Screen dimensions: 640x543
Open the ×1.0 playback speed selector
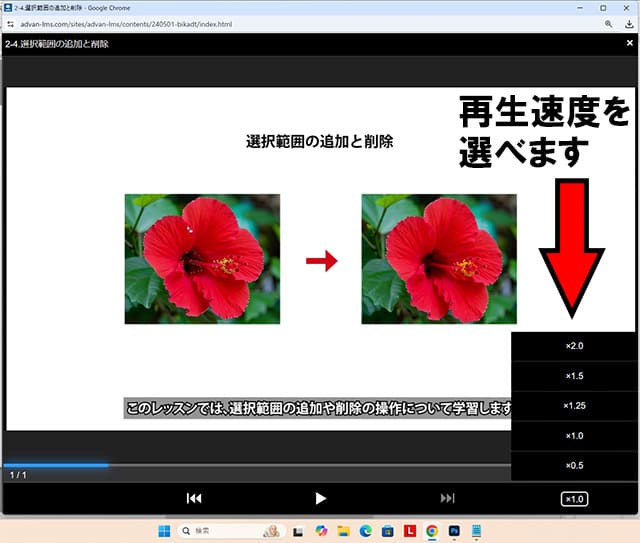pos(574,499)
